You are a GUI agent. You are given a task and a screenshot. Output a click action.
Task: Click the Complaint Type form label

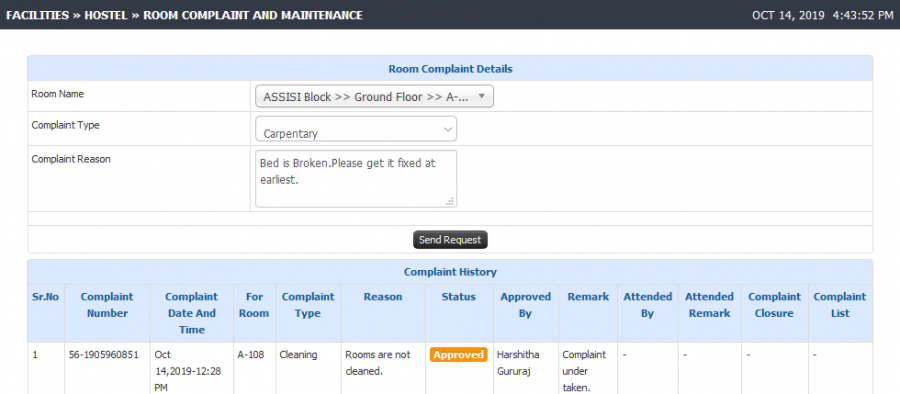65,125
